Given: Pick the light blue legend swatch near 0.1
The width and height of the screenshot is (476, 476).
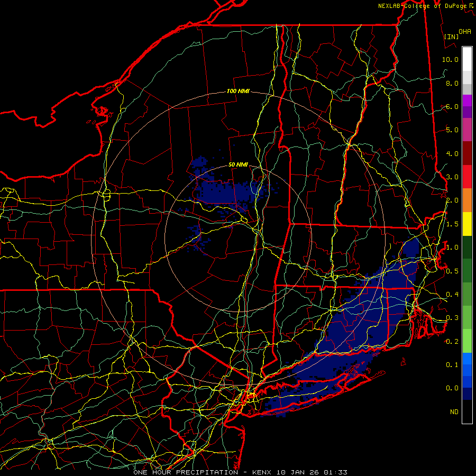Looking at the screenshot, I should [467, 359].
